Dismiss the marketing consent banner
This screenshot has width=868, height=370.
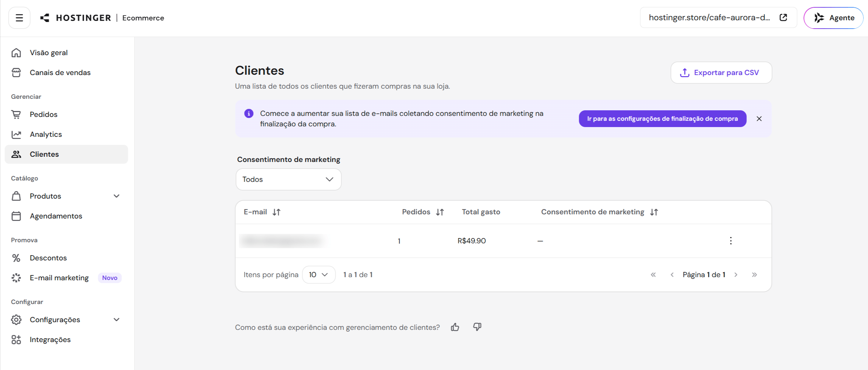759,119
